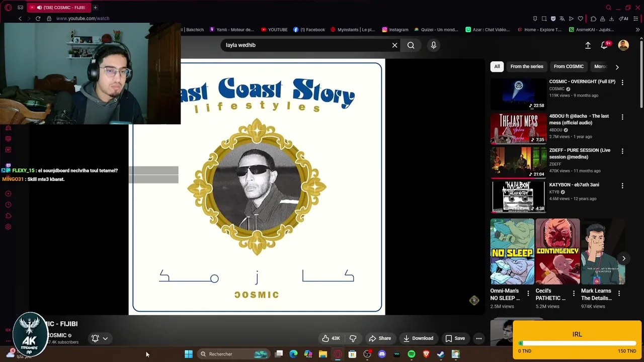The width and height of the screenshot is (644, 362).
Task: Select the youtube.com/watch address bar
Action: tap(83, 19)
